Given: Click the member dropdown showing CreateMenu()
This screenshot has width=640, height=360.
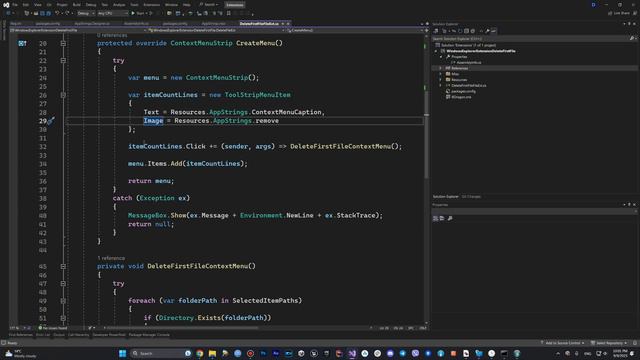Looking at the screenshot, I should point(354,30).
